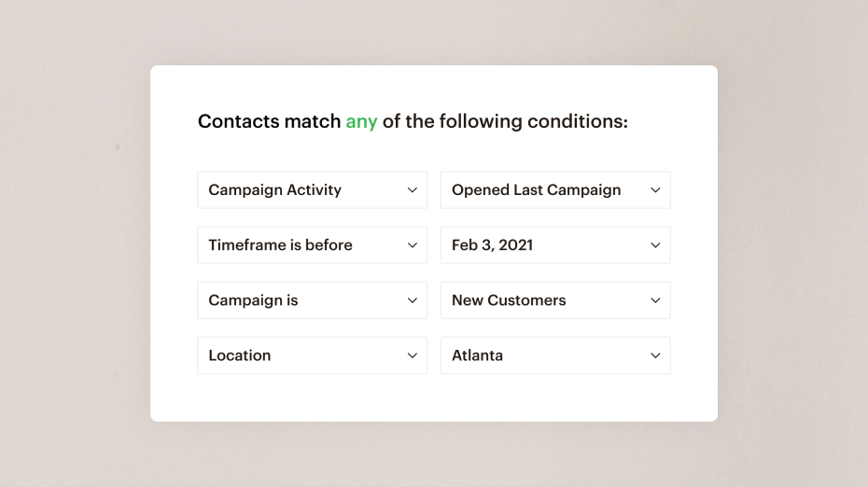Open the New Customers campaign dropdown
The image size is (868, 487).
pyautogui.click(x=554, y=300)
